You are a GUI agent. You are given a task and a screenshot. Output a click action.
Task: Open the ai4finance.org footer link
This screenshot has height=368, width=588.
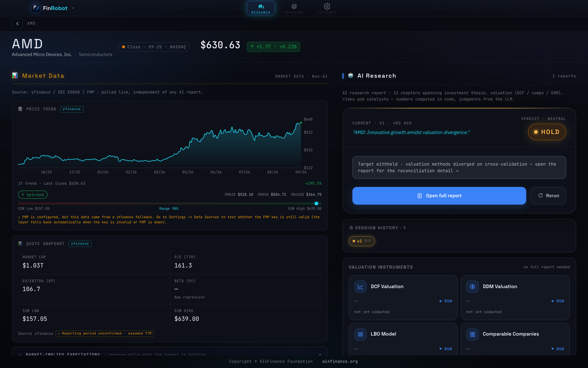pos(340,361)
